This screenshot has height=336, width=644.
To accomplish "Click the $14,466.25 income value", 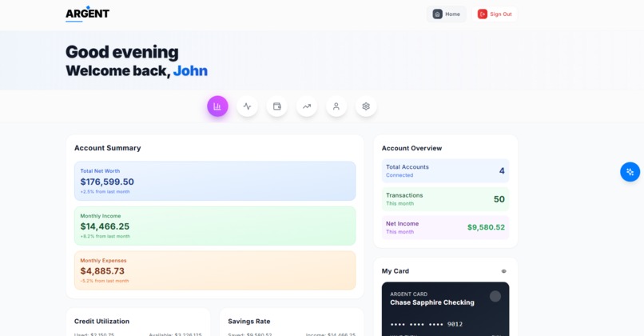I will pos(105,226).
